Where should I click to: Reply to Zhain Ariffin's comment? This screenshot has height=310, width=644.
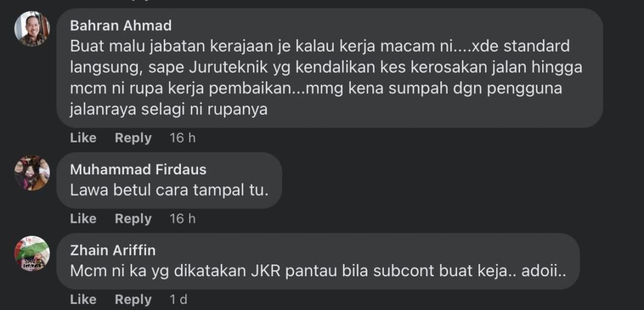[133, 300]
